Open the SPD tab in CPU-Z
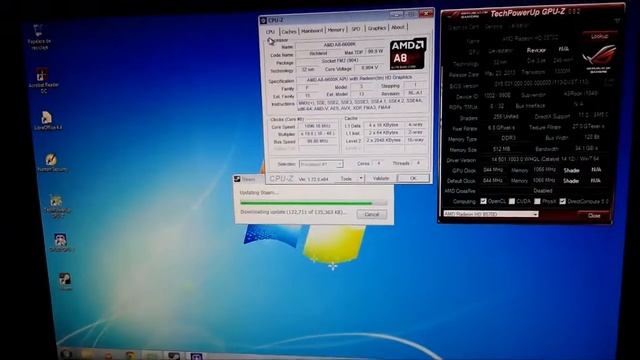The image size is (640, 360). click(356, 29)
